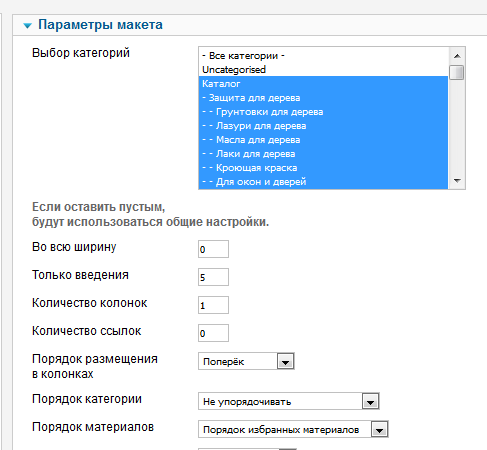Click the Порядок материалов label
The height and width of the screenshot is (450, 487).
click(x=93, y=427)
